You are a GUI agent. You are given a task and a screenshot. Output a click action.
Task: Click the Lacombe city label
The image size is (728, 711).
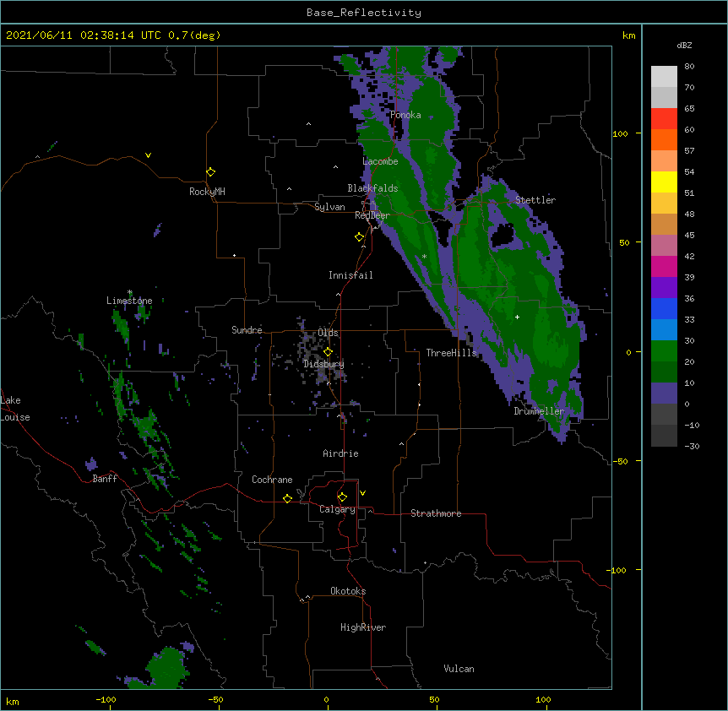[380, 161]
